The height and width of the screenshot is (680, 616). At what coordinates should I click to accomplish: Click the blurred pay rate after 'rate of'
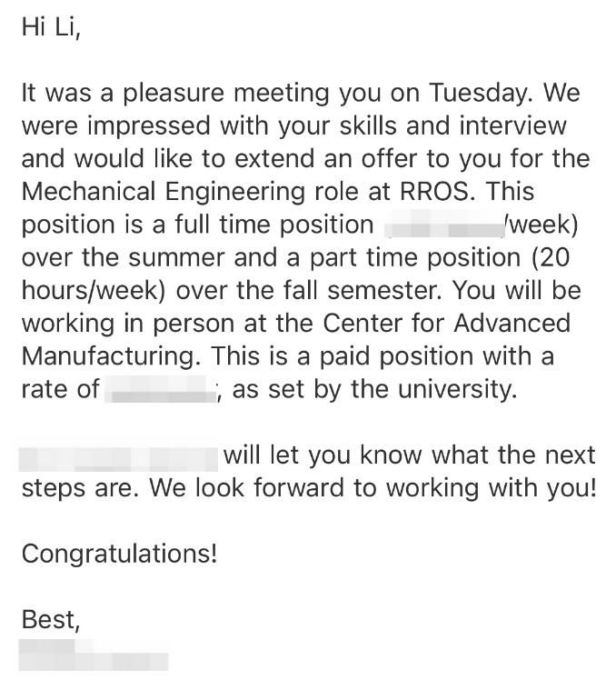pos(161,389)
